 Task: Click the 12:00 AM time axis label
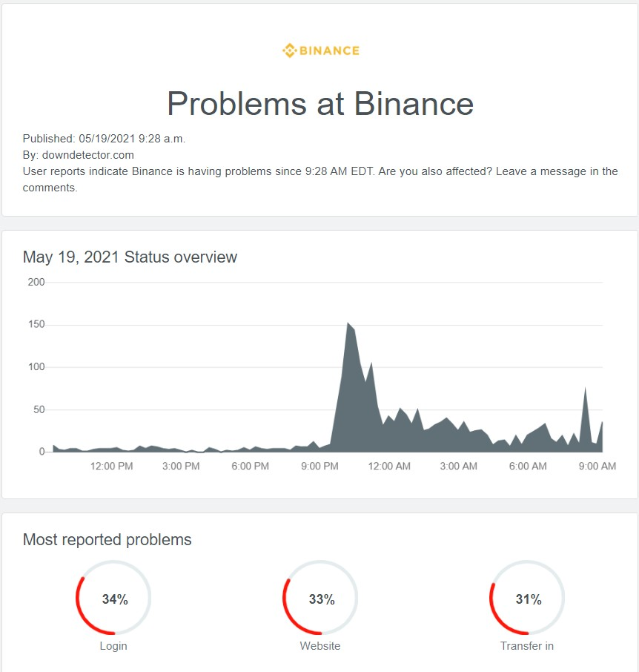pos(389,467)
